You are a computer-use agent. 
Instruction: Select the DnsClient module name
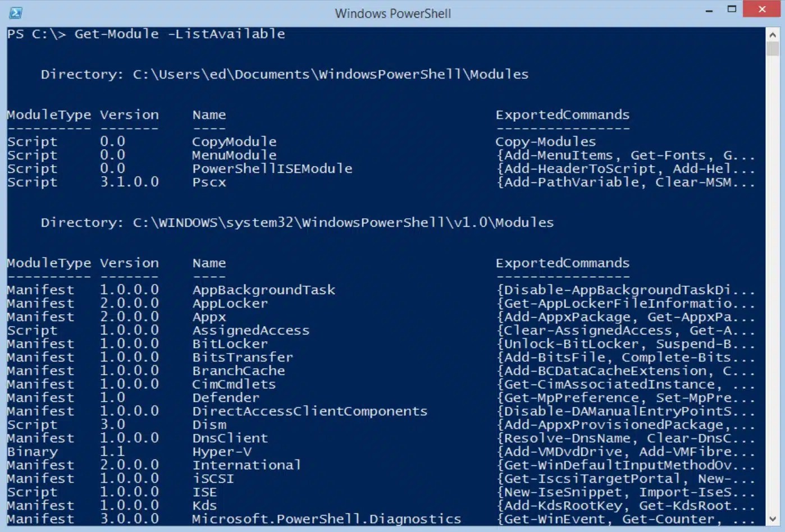click(x=230, y=438)
